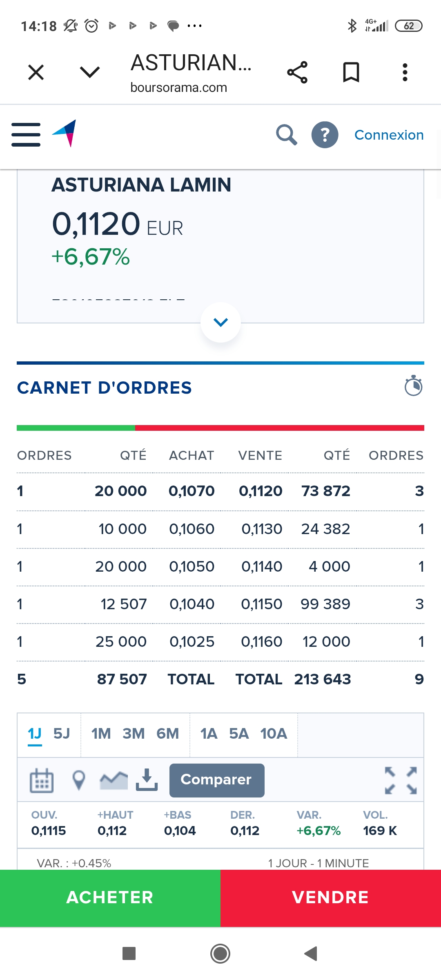Click the Connexion login link
Image resolution: width=441 pixels, height=980 pixels.
389,135
